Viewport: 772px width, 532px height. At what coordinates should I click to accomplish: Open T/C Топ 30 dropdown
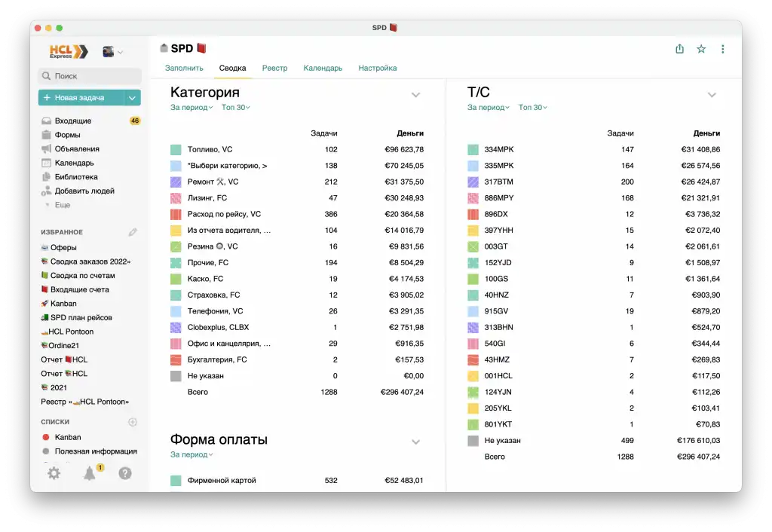533,107
